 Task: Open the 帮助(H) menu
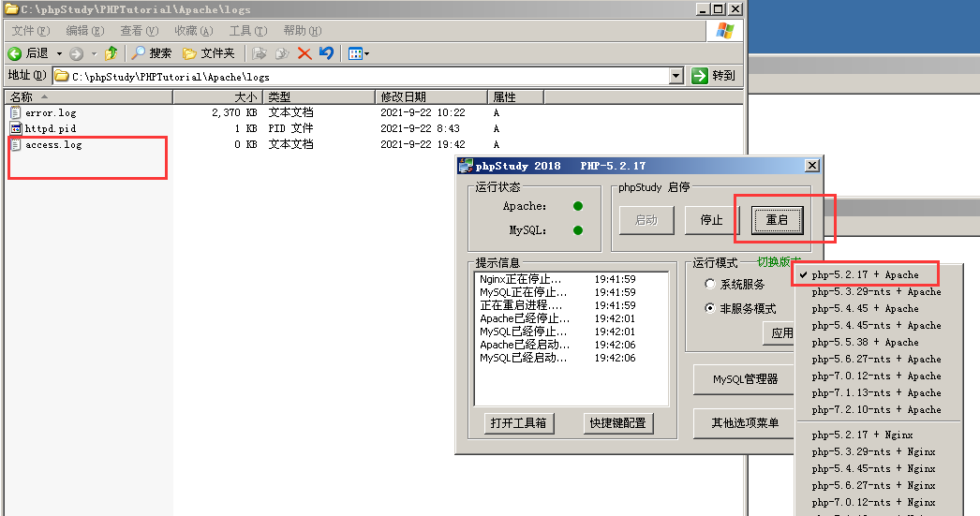point(303,31)
